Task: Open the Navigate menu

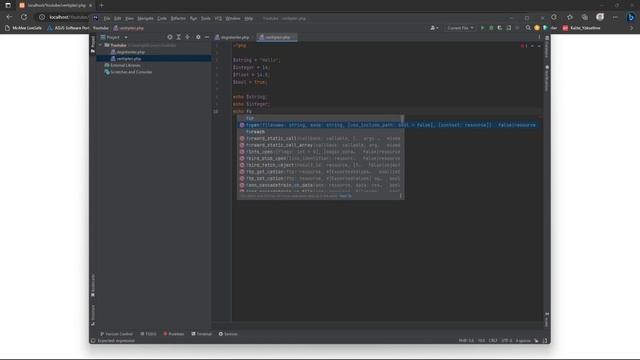Action: [x=145, y=18]
